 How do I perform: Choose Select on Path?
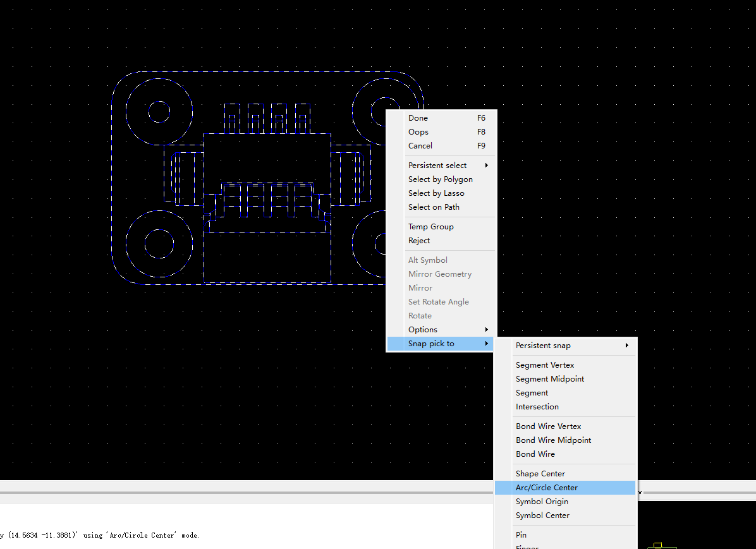[441, 207]
